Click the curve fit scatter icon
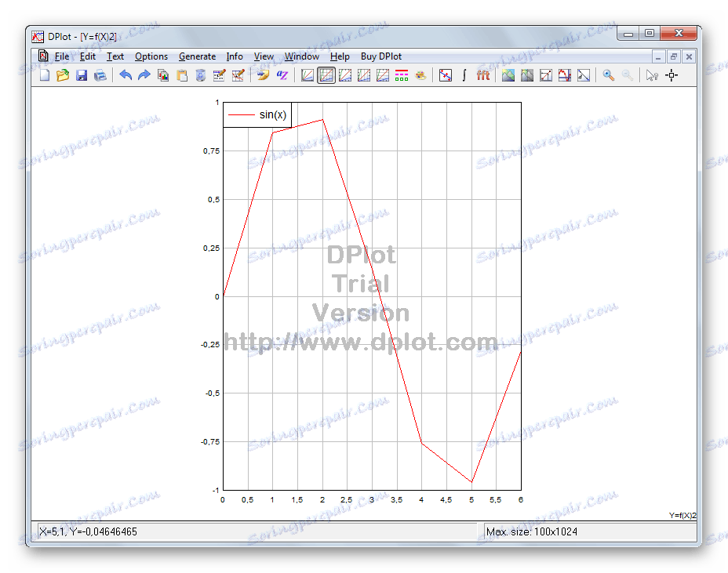 (446, 75)
